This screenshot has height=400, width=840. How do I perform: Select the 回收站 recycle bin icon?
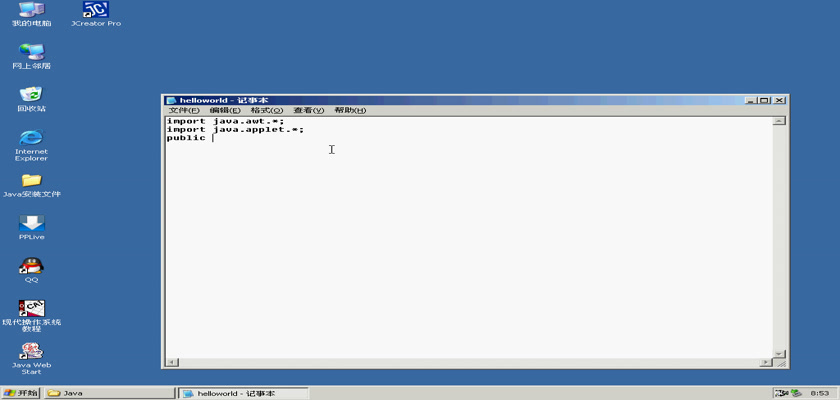(32, 99)
